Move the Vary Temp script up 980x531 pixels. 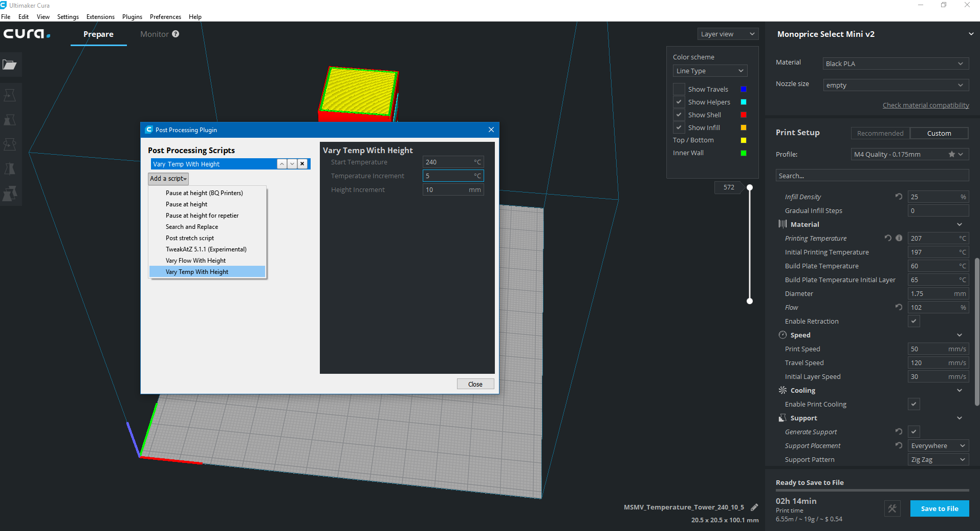pyautogui.click(x=282, y=164)
